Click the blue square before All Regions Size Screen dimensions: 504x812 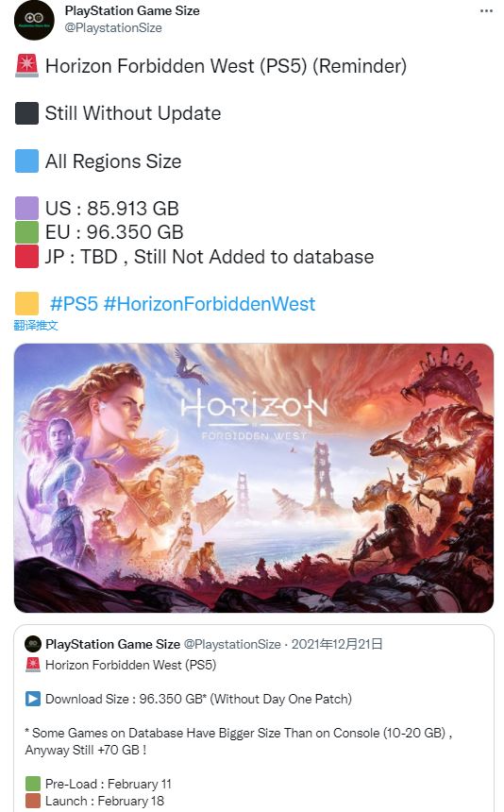(x=27, y=161)
